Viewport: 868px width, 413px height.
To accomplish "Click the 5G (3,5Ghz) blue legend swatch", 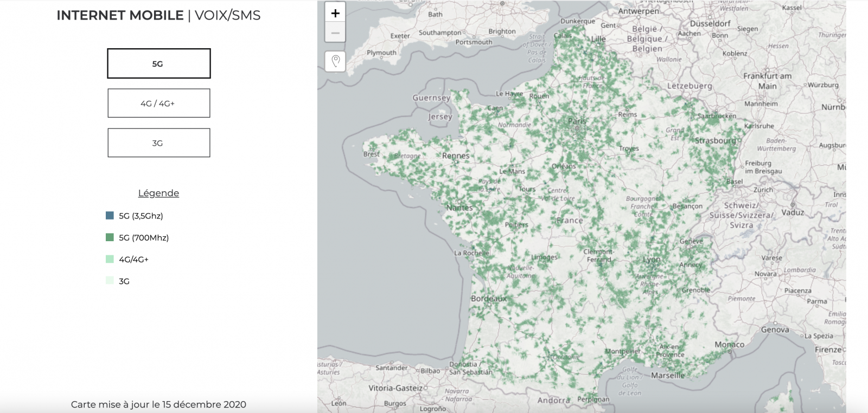I will point(110,215).
